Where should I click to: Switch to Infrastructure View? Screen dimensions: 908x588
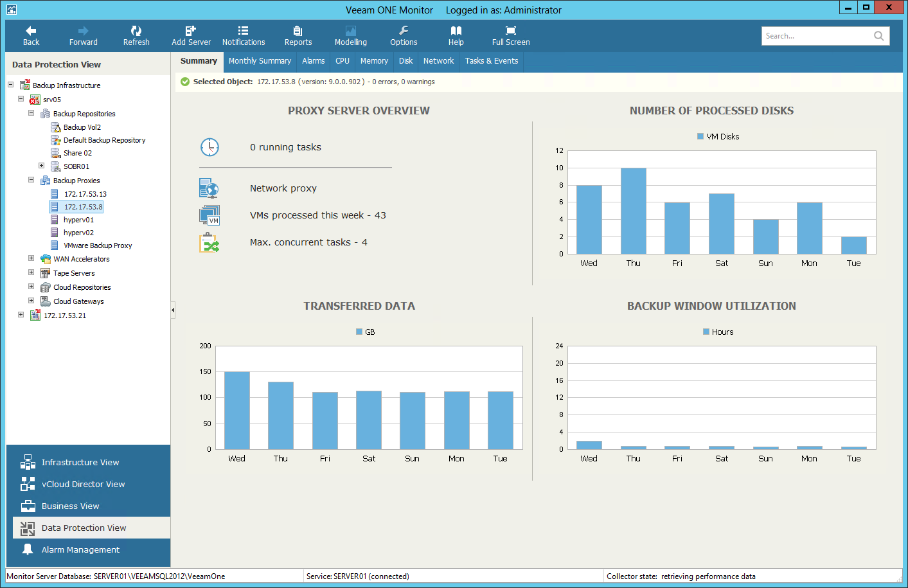click(80, 462)
